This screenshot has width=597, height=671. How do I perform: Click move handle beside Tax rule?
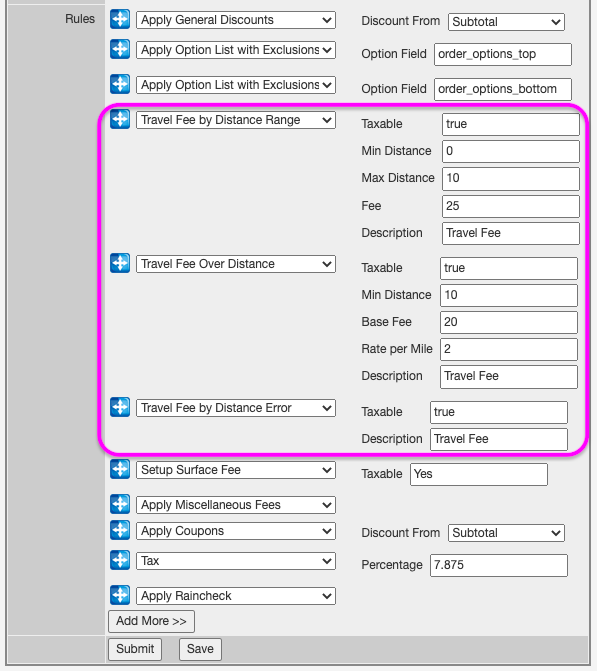[120, 560]
